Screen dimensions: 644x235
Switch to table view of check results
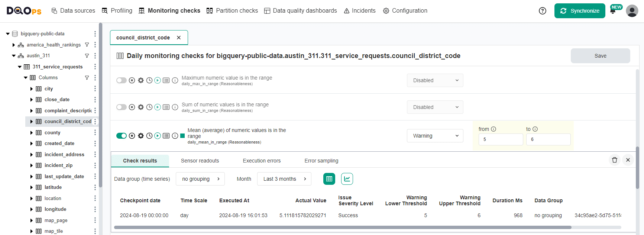pos(329,179)
